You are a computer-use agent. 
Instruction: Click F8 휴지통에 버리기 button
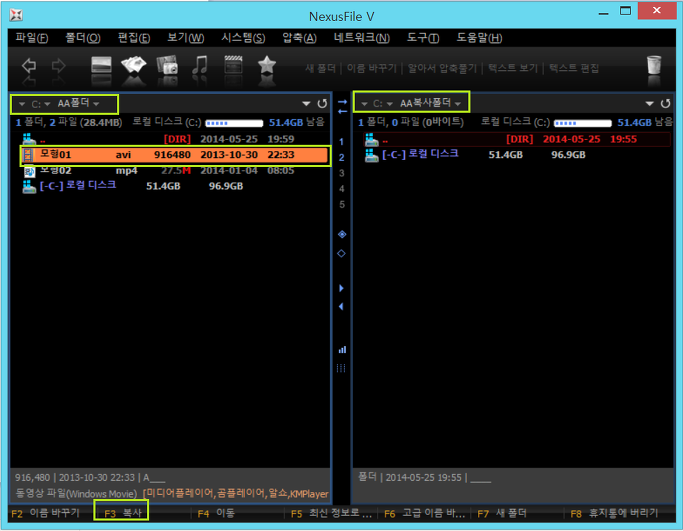coord(614,513)
